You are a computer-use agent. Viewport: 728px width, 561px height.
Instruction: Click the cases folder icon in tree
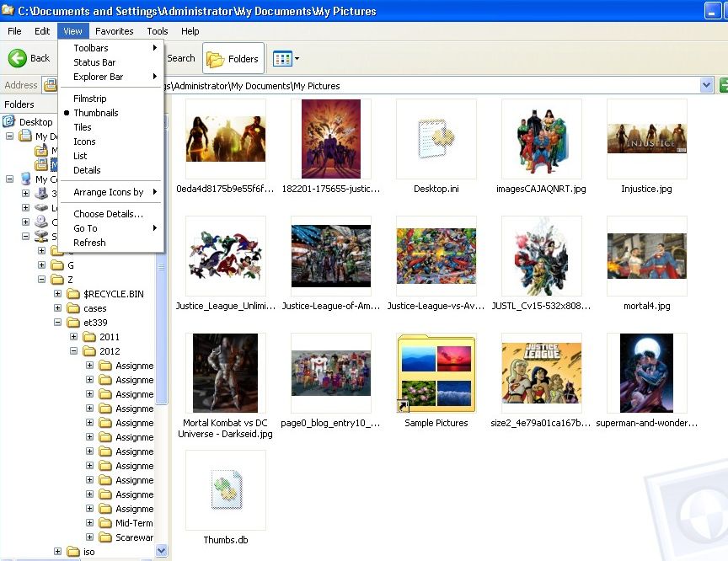click(73, 308)
